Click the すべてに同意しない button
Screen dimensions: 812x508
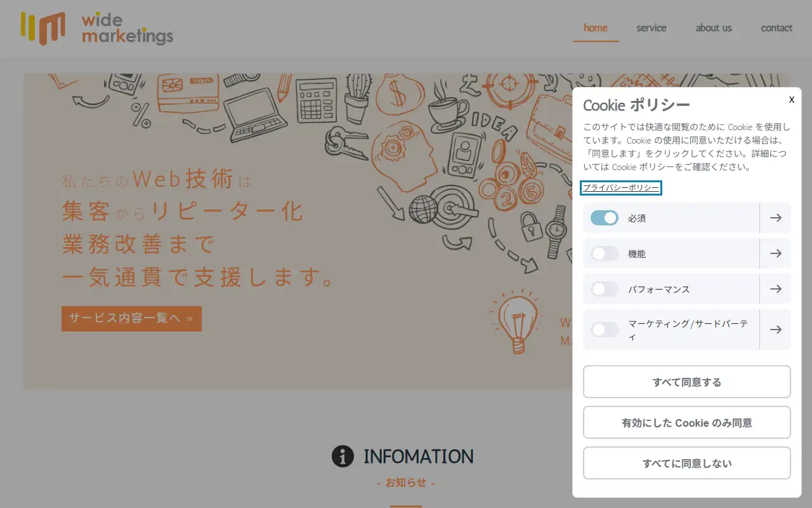(687, 463)
